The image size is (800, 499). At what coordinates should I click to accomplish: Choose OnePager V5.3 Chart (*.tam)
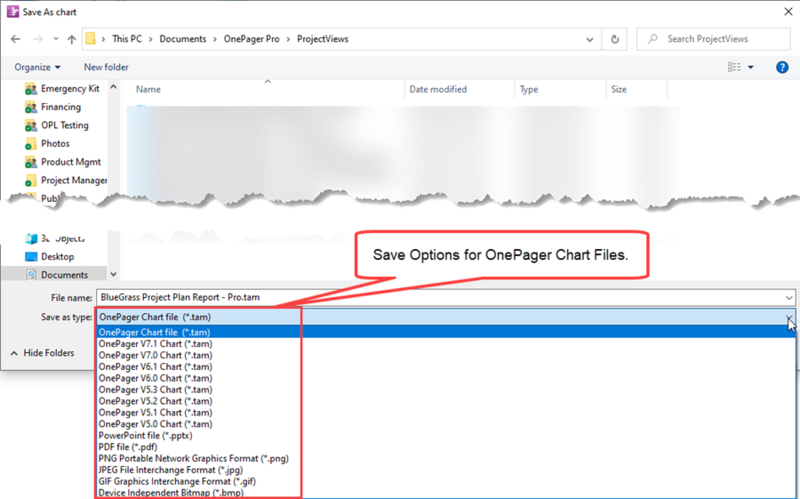(155, 390)
